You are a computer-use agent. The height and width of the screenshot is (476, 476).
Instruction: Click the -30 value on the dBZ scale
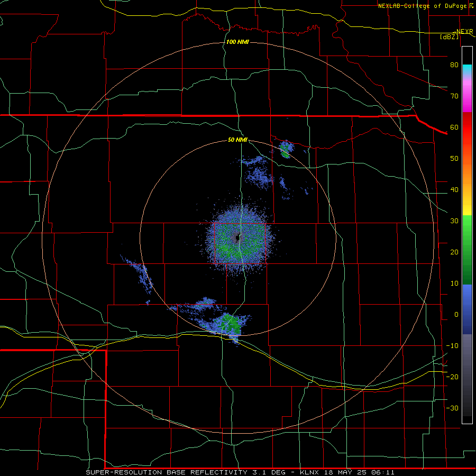click(x=452, y=408)
